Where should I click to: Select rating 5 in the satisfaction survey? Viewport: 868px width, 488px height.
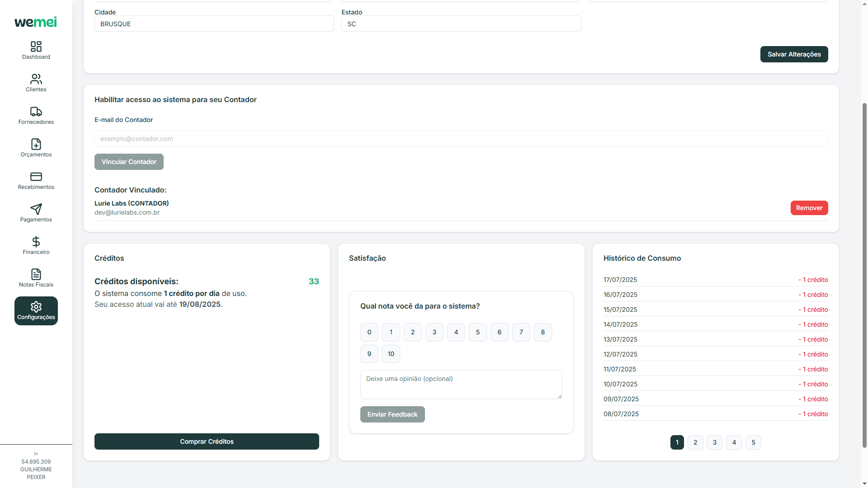tap(477, 332)
